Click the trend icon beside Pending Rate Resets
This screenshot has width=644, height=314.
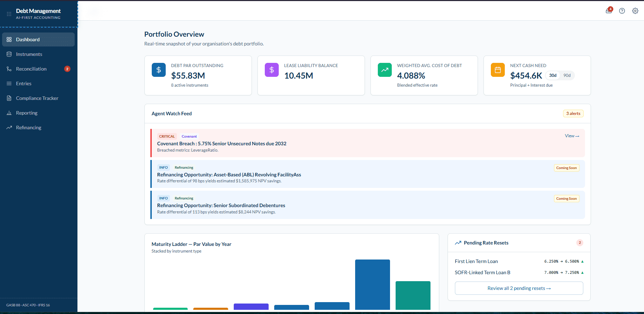458,243
